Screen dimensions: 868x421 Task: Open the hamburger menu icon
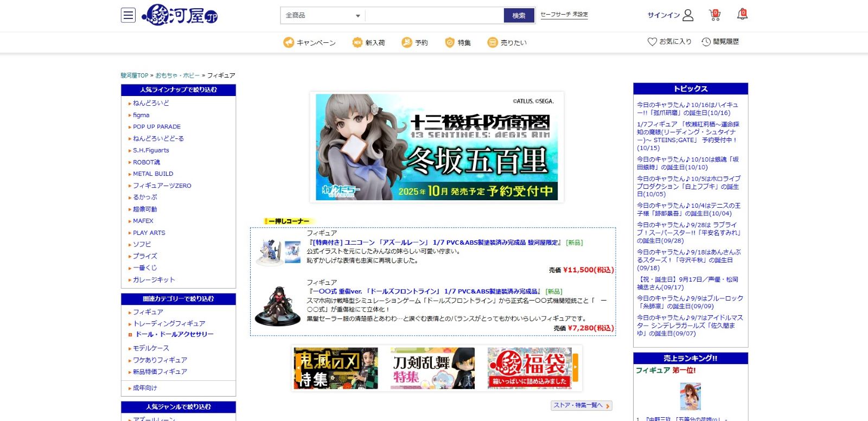point(128,15)
